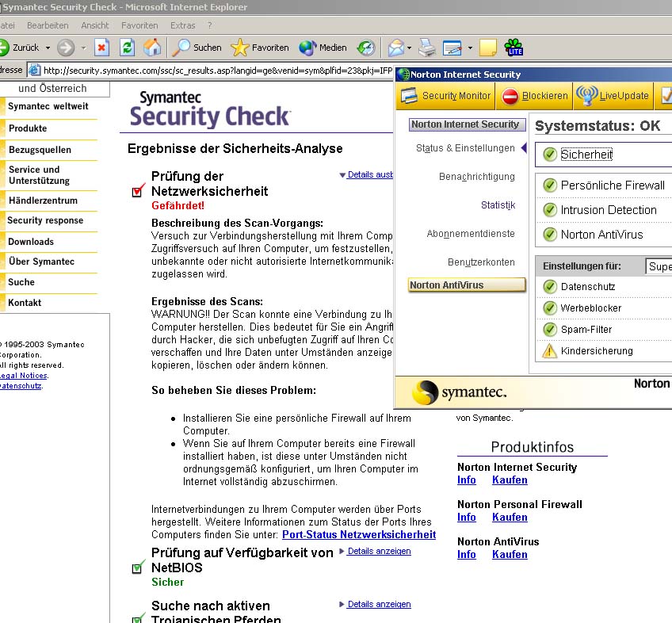This screenshot has height=623, width=672.
Task: Click the check icon beside Werbeblocker
Action: click(x=550, y=308)
